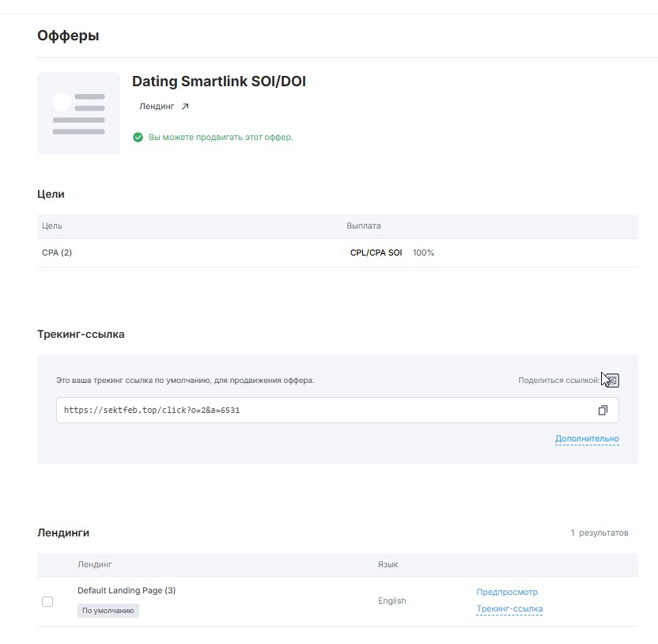The width and height of the screenshot is (658, 644).
Task: Open the Лендинг link under the offer title
Action: 157,107
